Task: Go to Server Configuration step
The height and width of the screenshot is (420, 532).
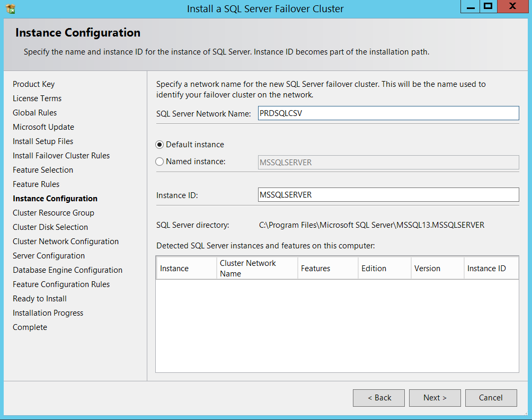Action: click(x=49, y=256)
